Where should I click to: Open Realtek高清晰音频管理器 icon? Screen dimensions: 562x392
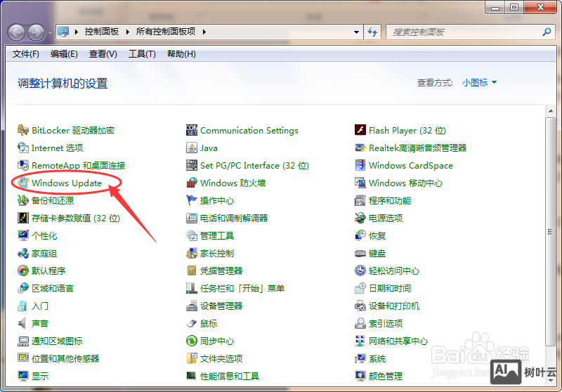[360, 148]
